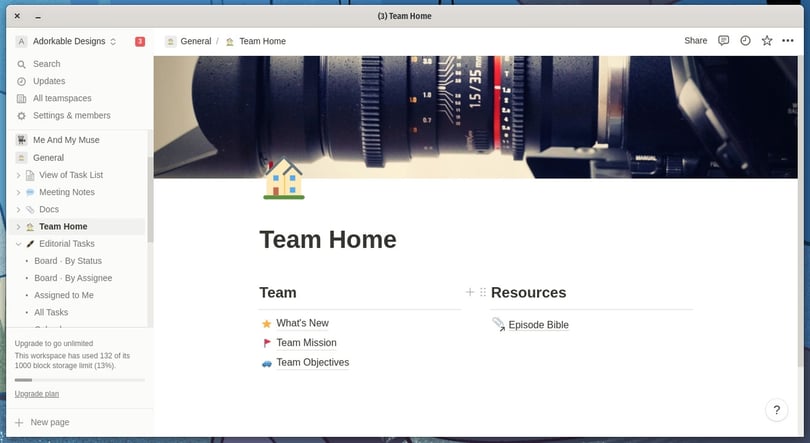Click the drag handle beside Resources

coord(483,292)
